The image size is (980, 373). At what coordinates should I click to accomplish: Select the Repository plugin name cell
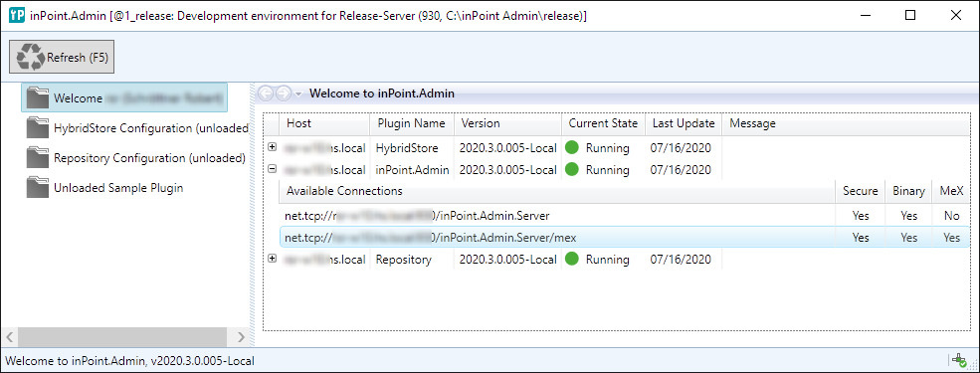click(404, 260)
